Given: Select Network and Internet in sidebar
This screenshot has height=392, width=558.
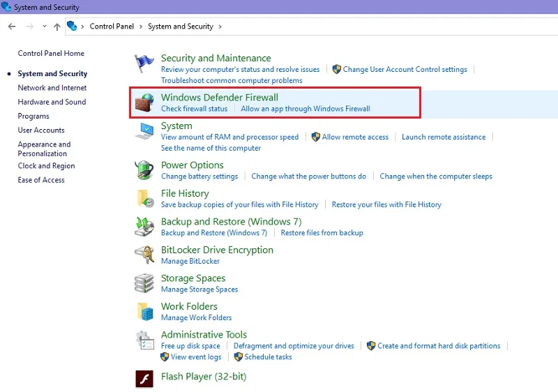Looking at the screenshot, I should 52,88.
